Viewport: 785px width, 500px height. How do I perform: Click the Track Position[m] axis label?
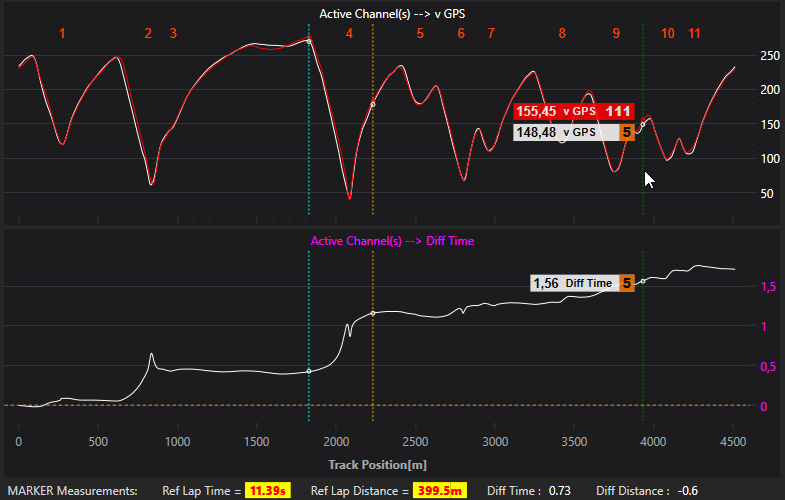click(375, 465)
